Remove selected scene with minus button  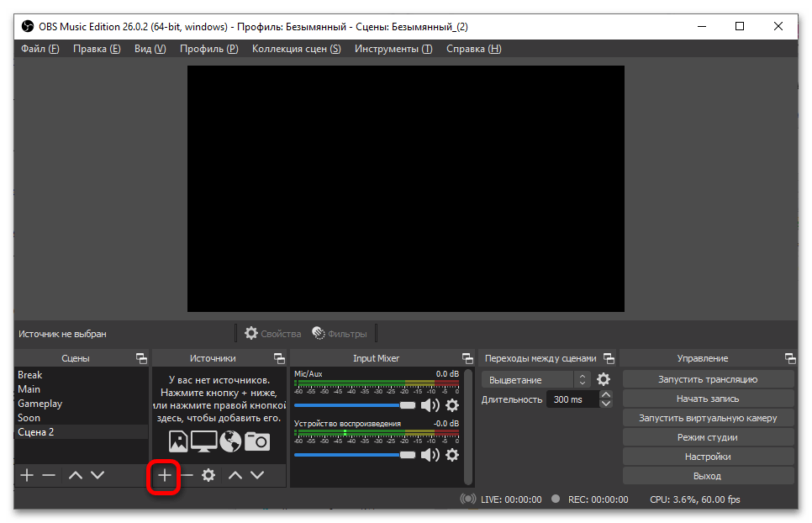point(50,475)
